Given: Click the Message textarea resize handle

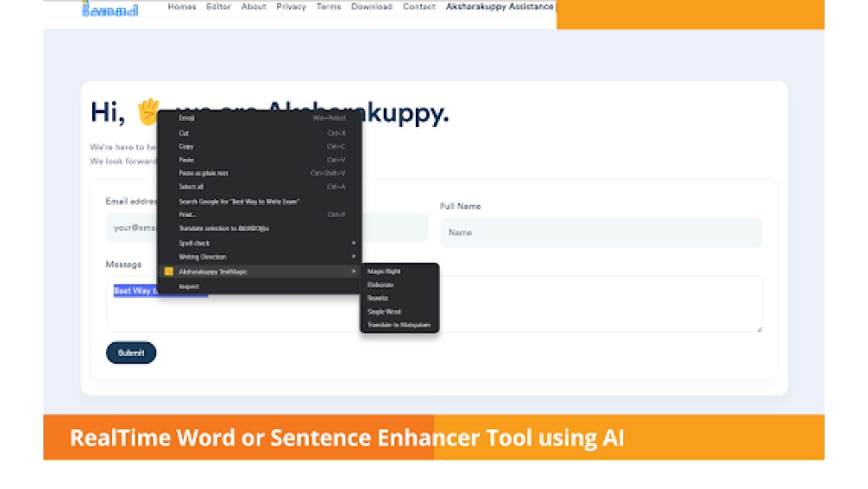Looking at the screenshot, I should (x=759, y=329).
